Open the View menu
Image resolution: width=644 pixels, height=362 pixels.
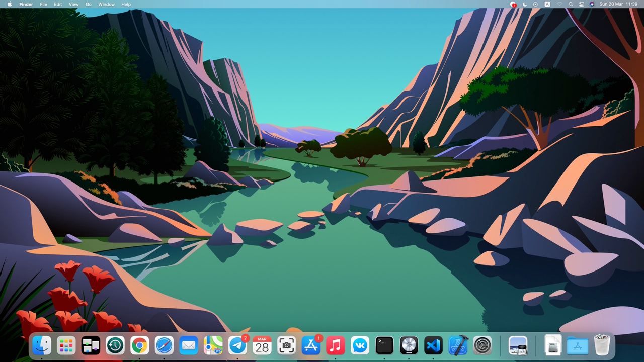tap(73, 4)
